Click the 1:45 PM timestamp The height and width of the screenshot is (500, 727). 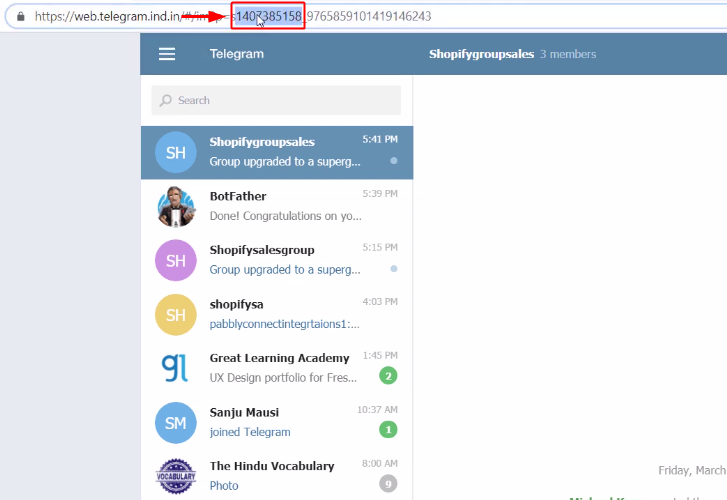pos(380,355)
